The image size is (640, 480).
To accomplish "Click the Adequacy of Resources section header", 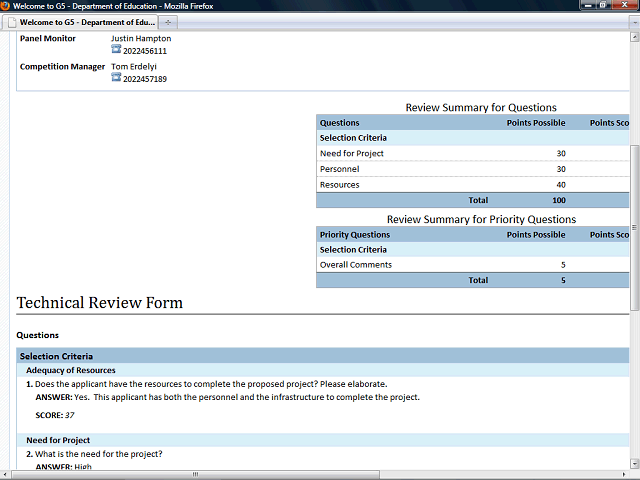I will (x=70, y=370).
